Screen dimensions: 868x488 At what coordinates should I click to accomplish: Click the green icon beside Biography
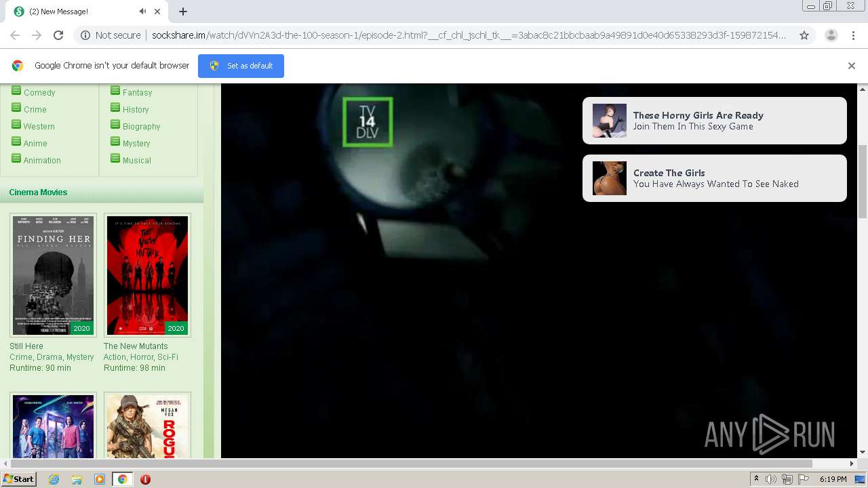point(115,125)
